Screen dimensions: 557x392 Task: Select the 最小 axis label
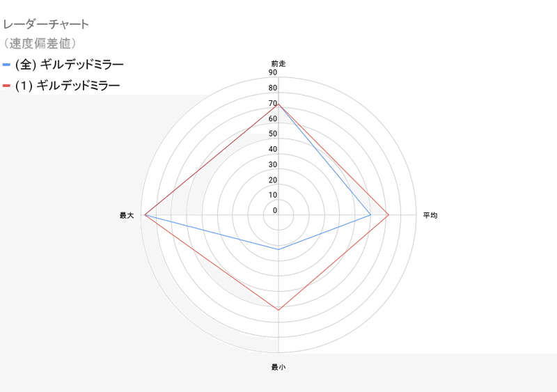[x=278, y=367]
